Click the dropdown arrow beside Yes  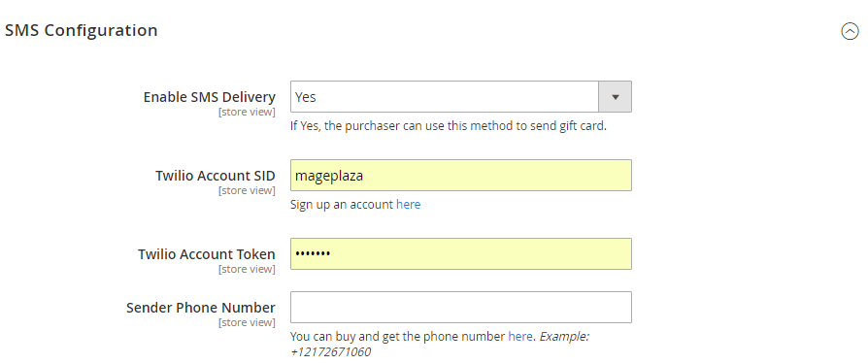(615, 97)
